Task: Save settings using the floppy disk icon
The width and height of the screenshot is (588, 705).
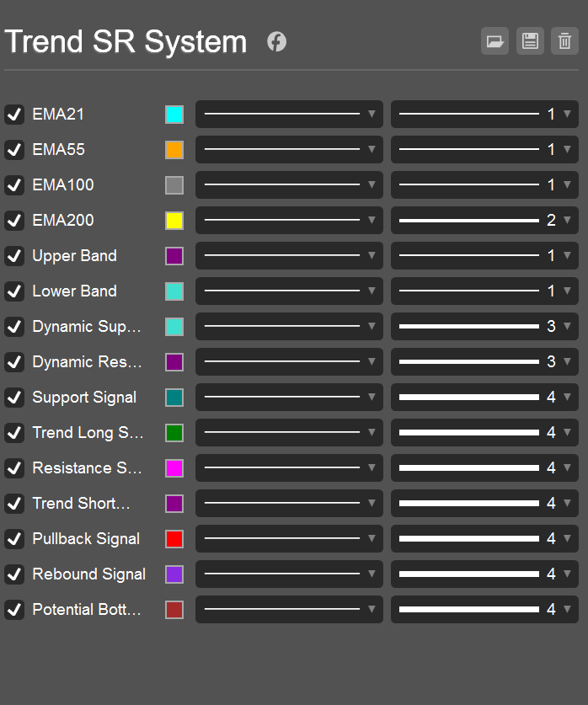Action: pos(530,41)
